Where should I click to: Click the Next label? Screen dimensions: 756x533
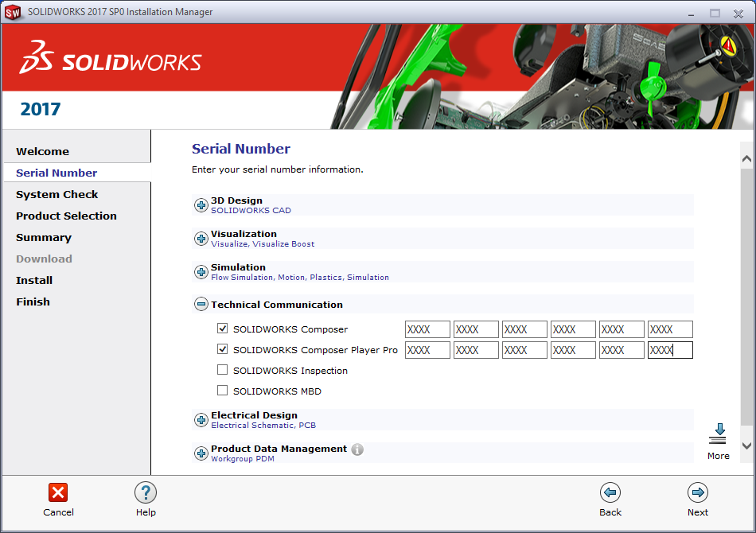[x=698, y=512]
